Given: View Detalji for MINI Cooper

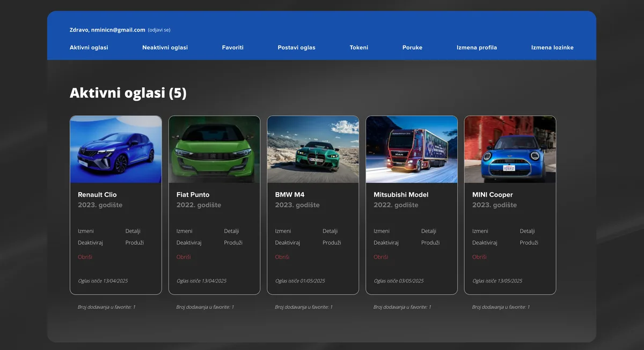Looking at the screenshot, I should (x=528, y=231).
